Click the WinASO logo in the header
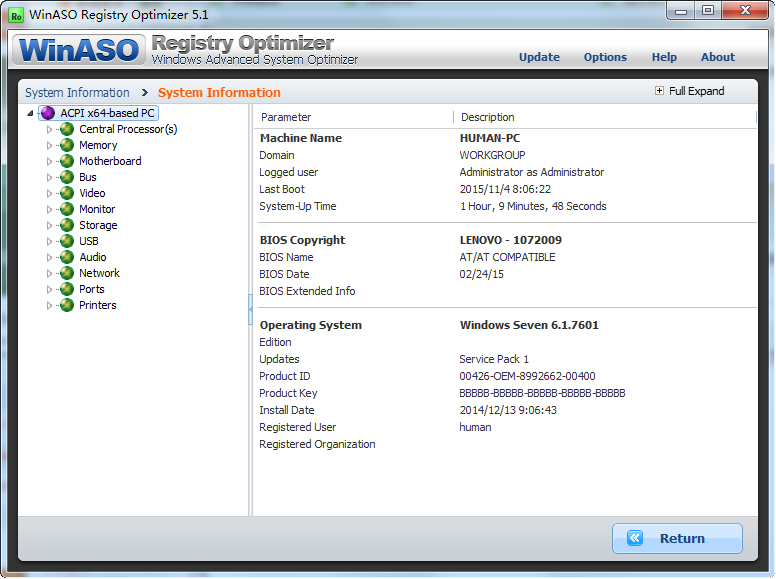This screenshot has height=579, width=776. click(78, 49)
